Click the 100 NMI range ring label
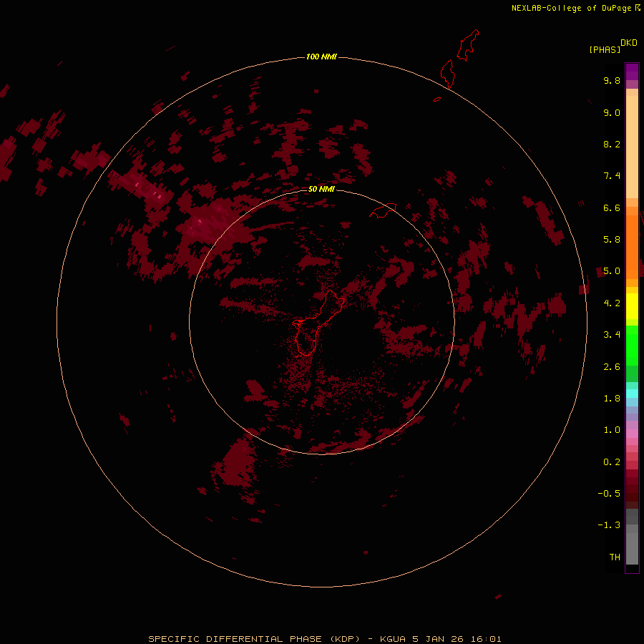Viewport: 644px width, 644px height. pos(321,57)
